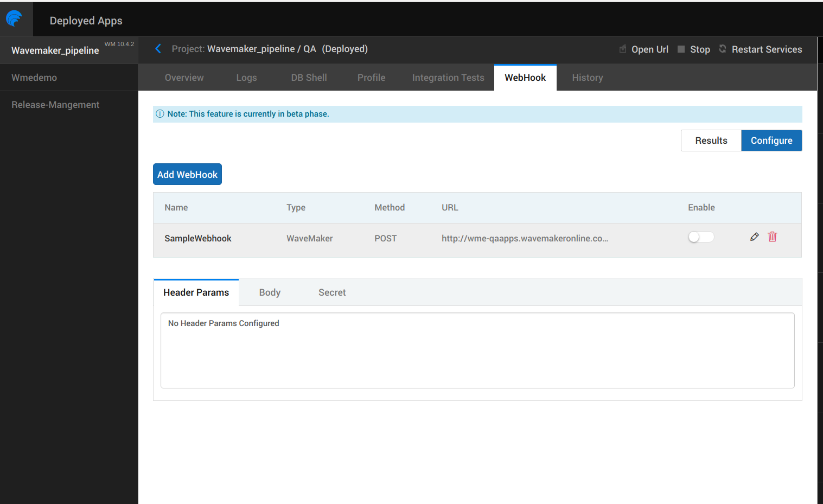
Task: Enable the SampleWebhook toggle
Action: click(700, 237)
